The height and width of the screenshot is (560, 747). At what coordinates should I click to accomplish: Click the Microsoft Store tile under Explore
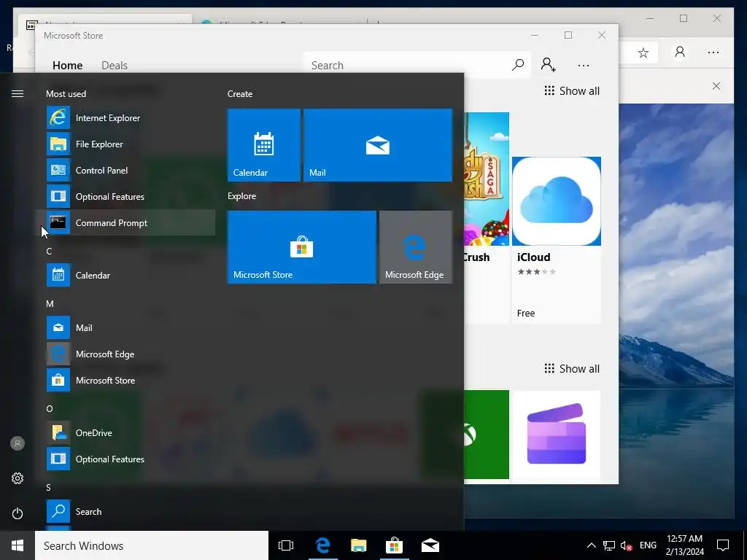(x=301, y=247)
